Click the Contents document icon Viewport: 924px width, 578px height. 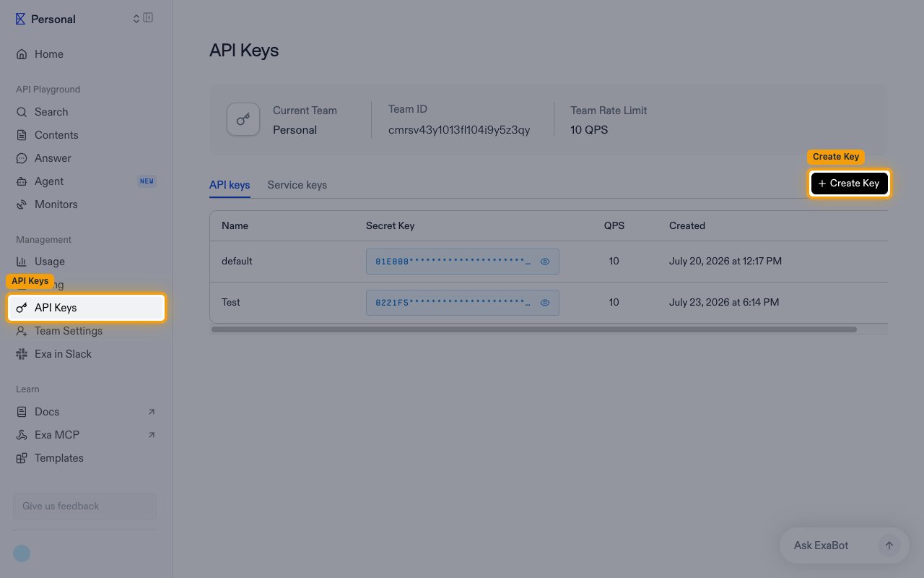(22, 135)
